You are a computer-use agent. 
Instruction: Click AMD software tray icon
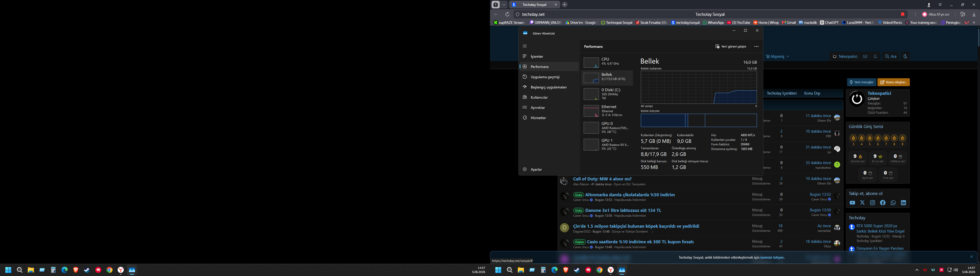(941, 270)
